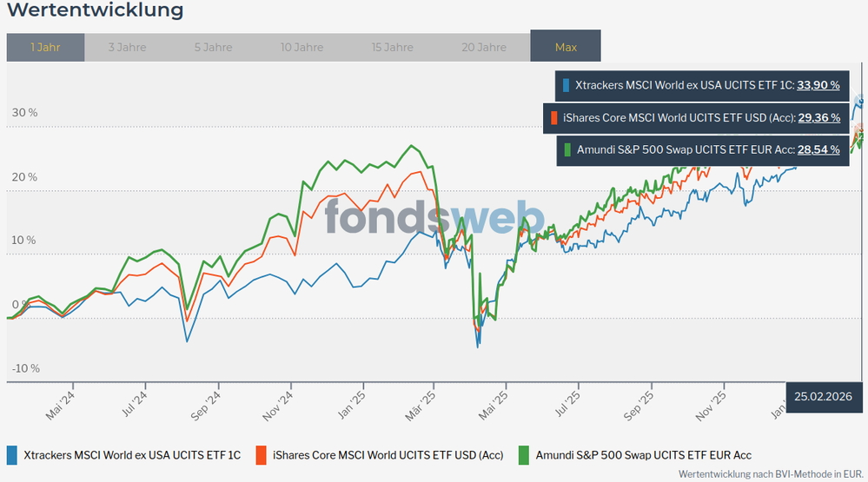The image size is (868, 482).
Task: Click the Nov '25 axis label
Action: [x=711, y=406]
